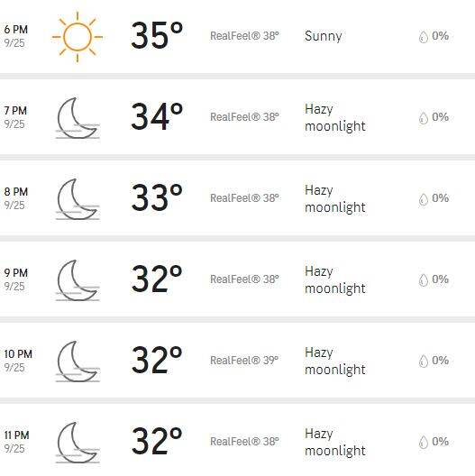Screen dimensions: 475x476
Task: Click the hazy moon icon at 11 PM
Action: pyautogui.click(x=78, y=443)
